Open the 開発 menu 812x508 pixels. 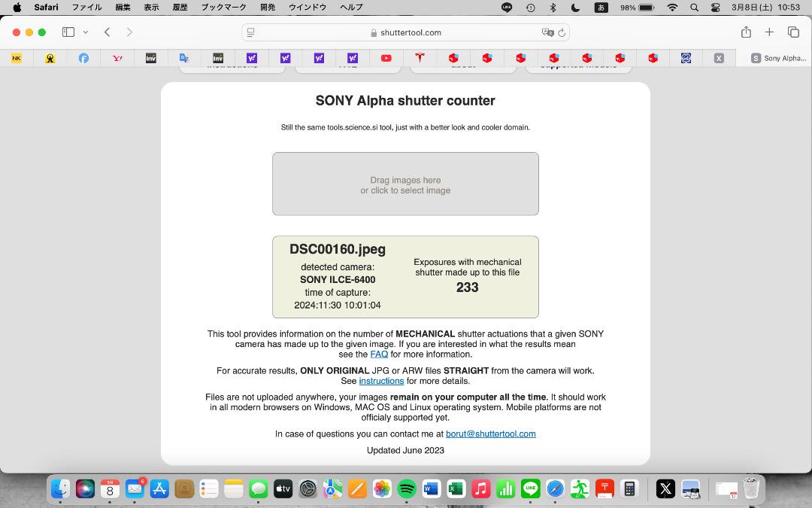(268, 8)
